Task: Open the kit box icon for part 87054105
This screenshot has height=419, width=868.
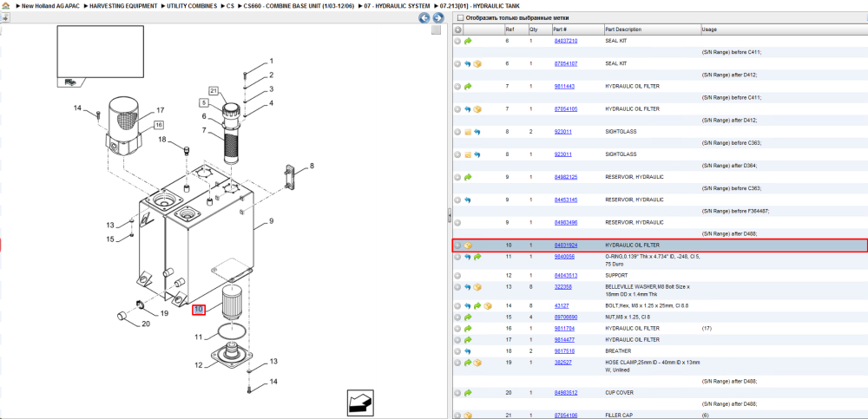Action: tap(477, 109)
